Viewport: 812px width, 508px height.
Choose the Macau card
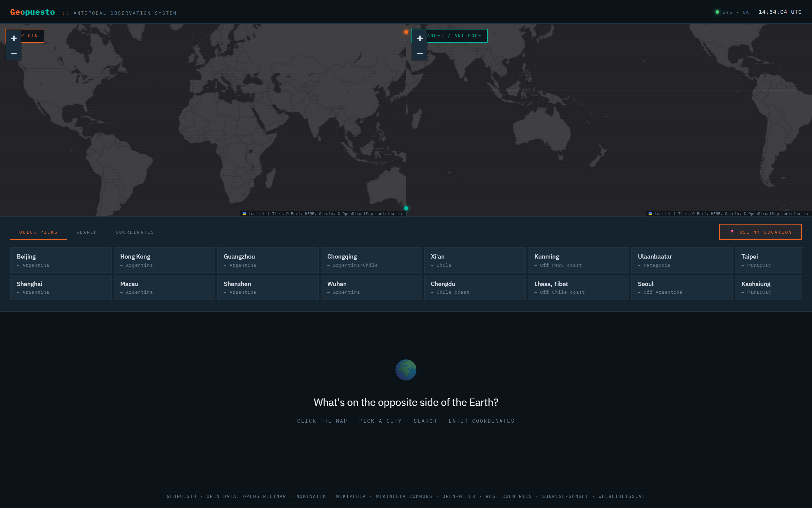point(164,288)
